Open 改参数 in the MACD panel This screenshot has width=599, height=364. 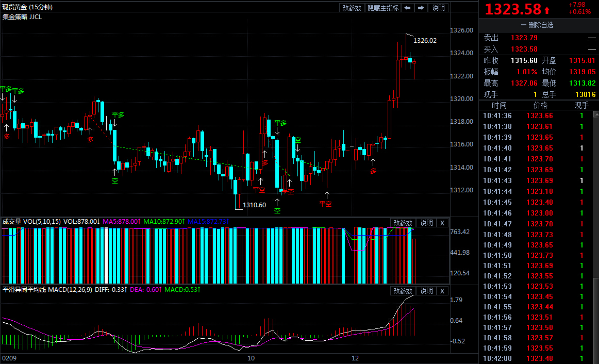[x=403, y=291]
